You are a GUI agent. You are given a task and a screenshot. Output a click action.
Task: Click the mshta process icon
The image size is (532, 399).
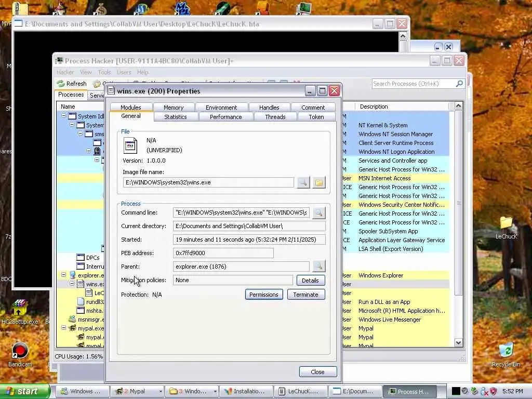[81, 311]
